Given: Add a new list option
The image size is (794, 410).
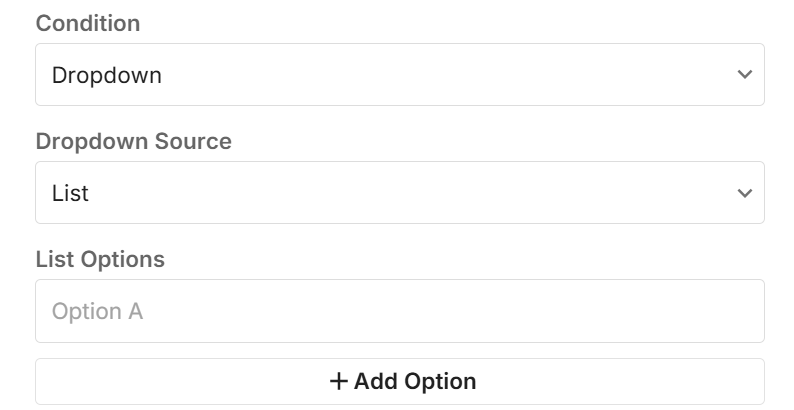Looking at the screenshot, I should [x=399, y=381].
